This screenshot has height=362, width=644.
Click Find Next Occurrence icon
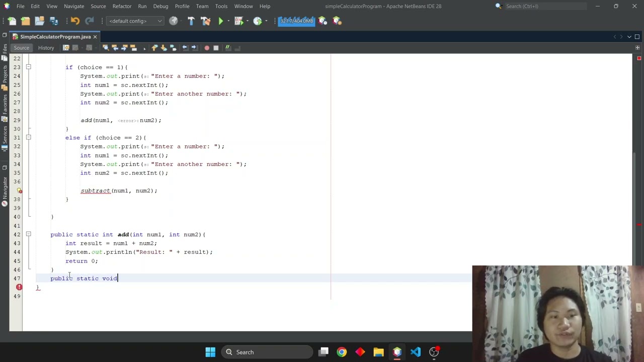[x=124, y=48]
